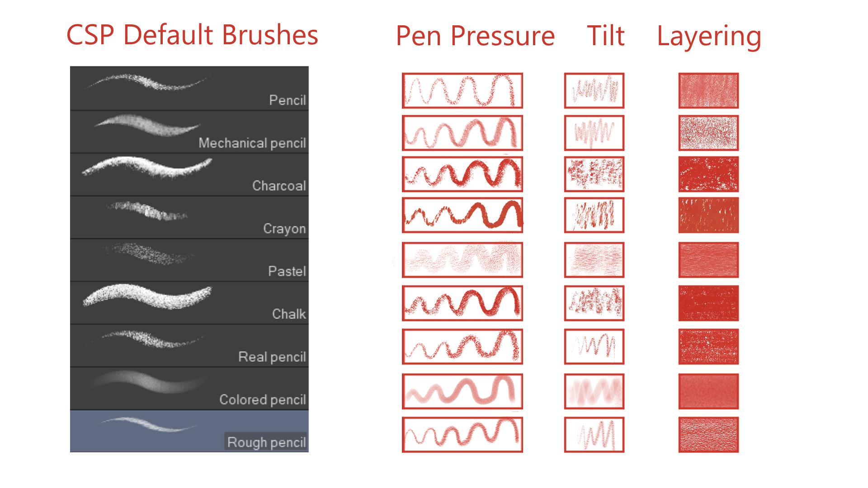Click the Pastel tilt sample thumbnail

coord(594,260)
